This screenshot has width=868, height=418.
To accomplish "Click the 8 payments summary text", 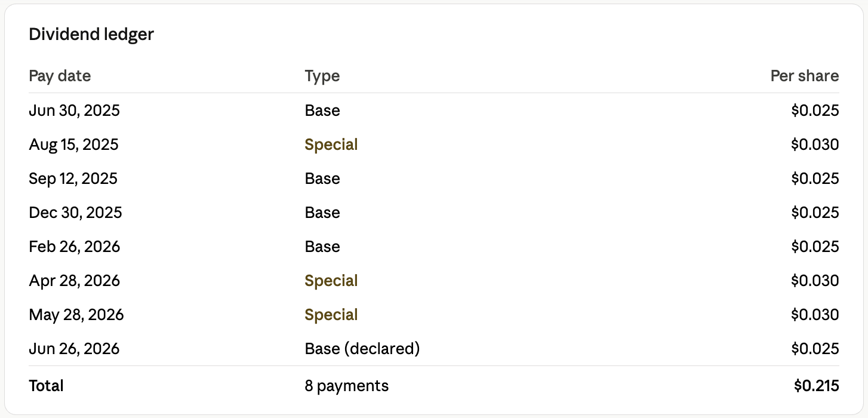I will pyautogui.click(x=347, y=386).
